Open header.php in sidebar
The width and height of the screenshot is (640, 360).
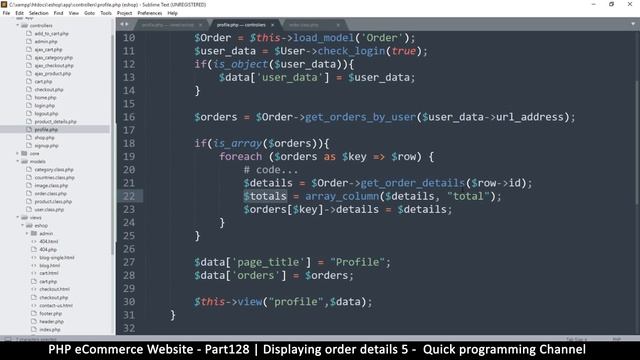tap(51, 322)
